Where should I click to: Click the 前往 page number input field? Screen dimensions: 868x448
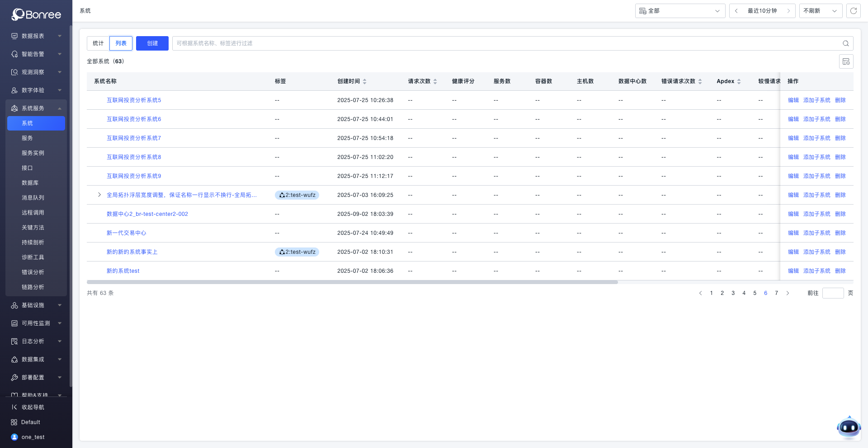(833, 293)
